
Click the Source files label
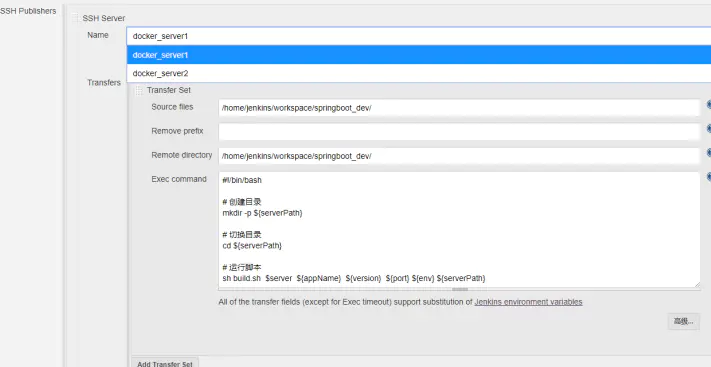(172, 107)
